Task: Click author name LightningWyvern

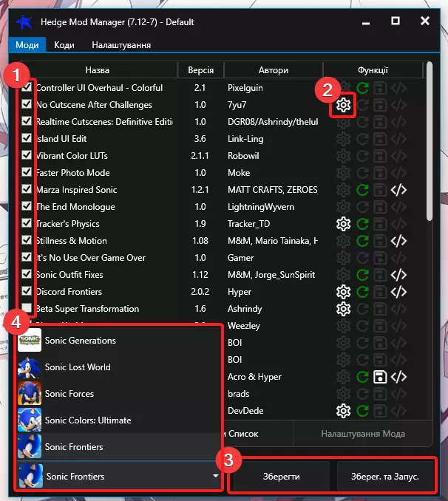Action: point(261,207)
